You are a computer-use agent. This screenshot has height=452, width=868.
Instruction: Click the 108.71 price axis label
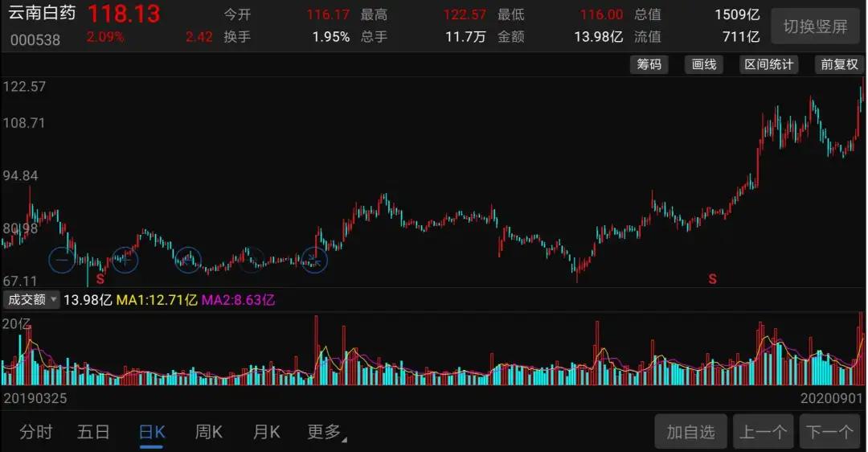click(24, 123)
